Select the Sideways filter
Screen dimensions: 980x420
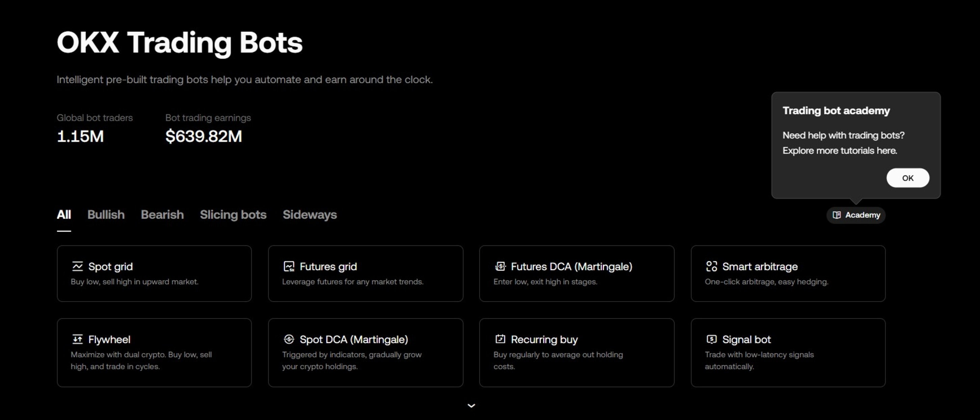(x=310, y=215)
